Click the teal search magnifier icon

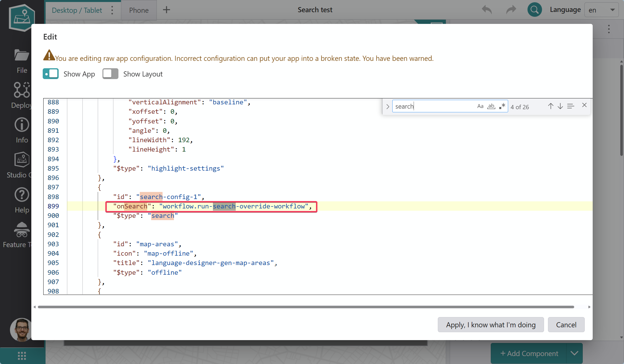click(x=534, y=10)
